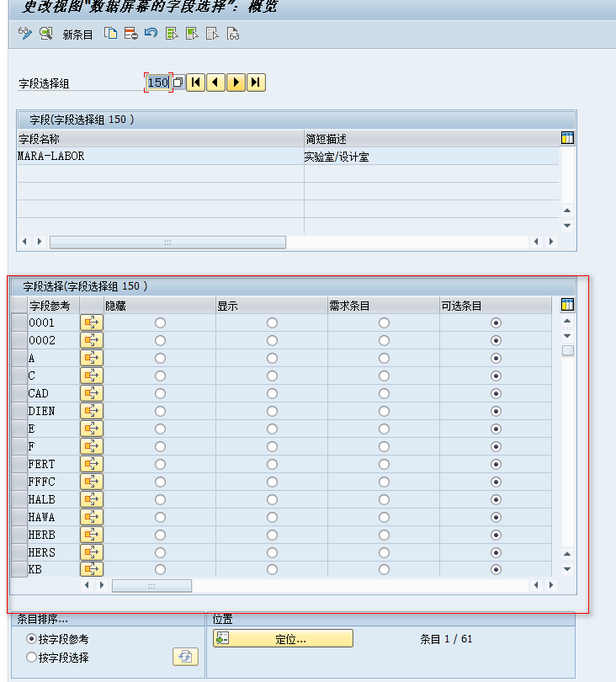Viewport: 616px width, 682px height.
Task: Click the 条目 1 / 61 status text
Action: click(446, 638)
